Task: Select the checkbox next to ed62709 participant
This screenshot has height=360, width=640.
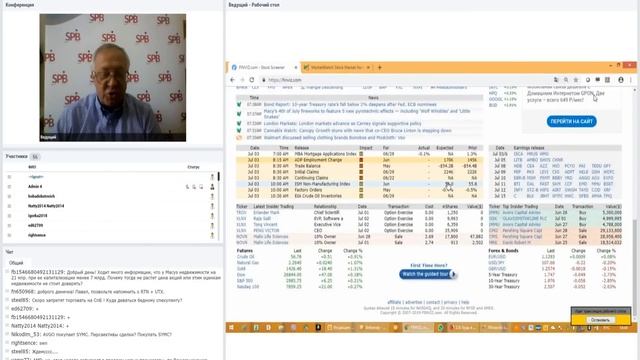Action: [x=9, y=226]
